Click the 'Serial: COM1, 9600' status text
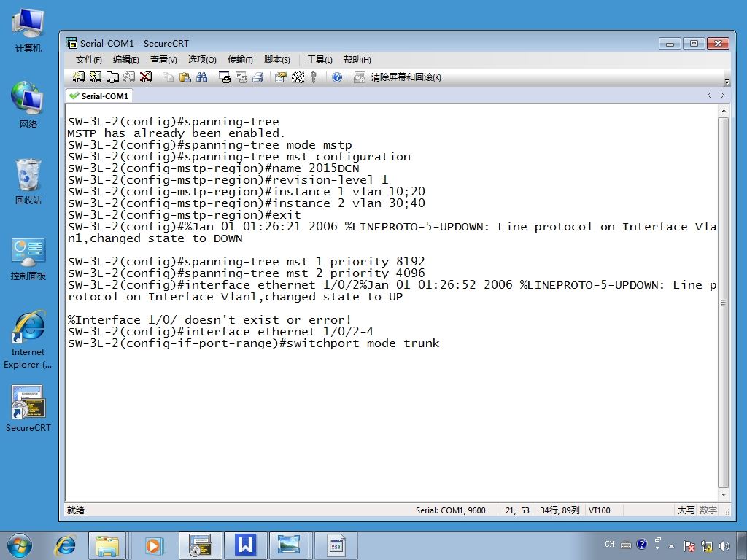Screen dimensions: 747x560 point(450,510)
